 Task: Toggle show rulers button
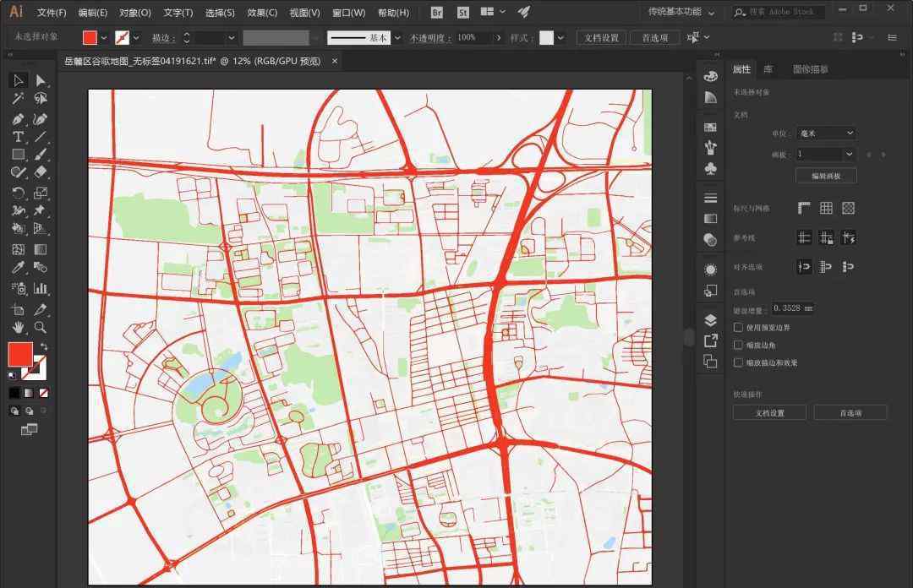(x=804, y=209)
